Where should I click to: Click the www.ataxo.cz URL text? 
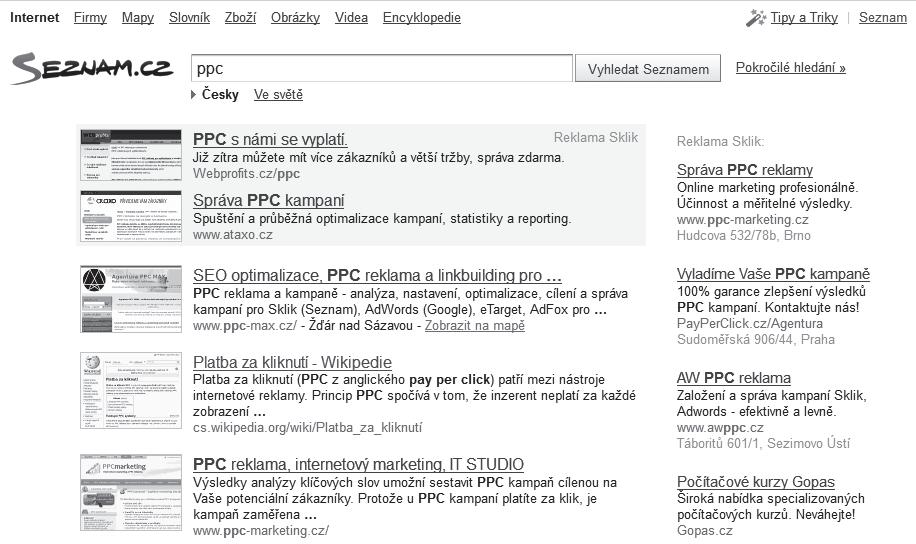pos(233,235)
